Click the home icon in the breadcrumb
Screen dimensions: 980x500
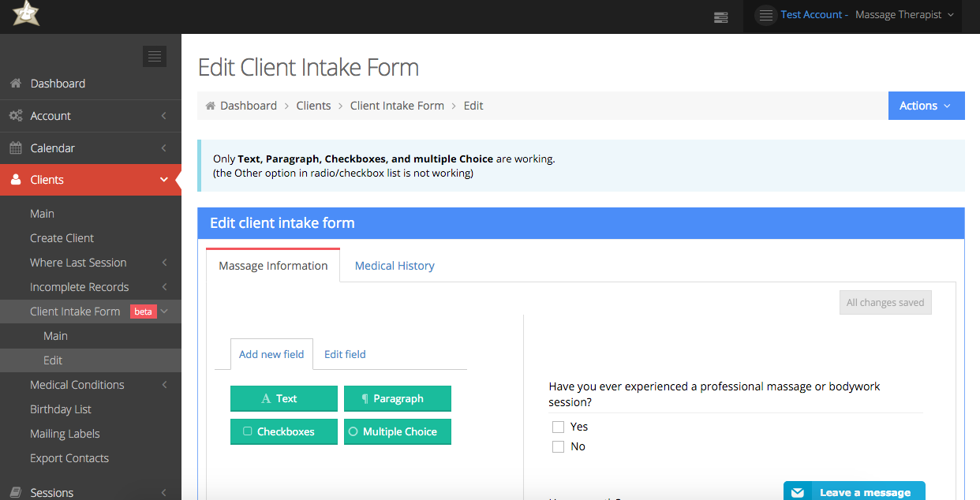[209, 105]
